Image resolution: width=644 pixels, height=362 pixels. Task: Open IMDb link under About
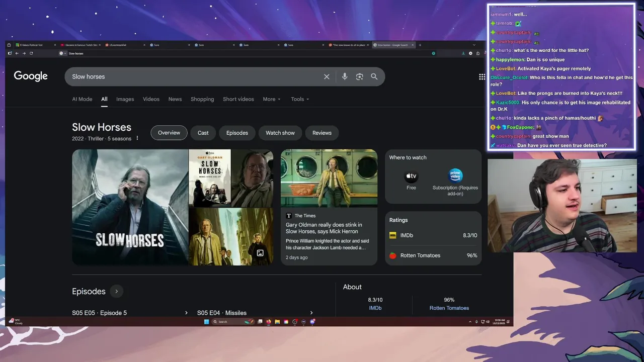coord(375,308)
